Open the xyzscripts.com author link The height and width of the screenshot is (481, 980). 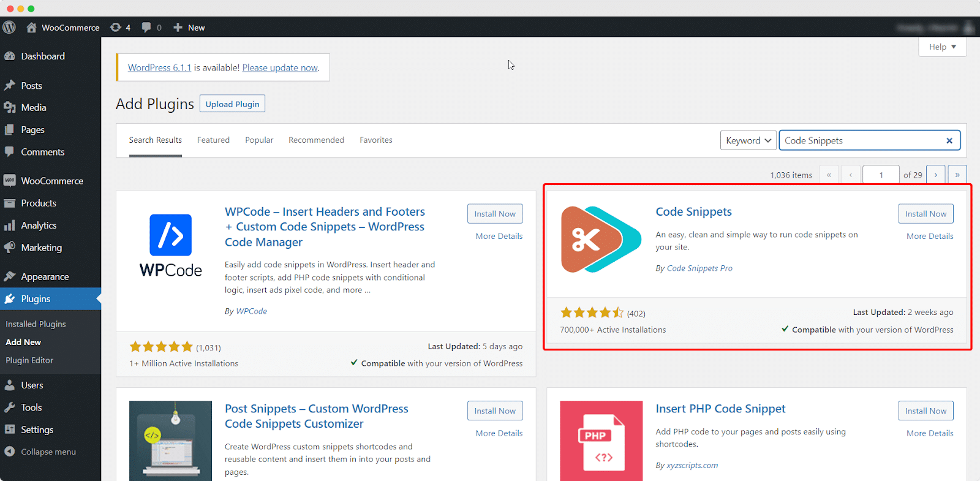pyautogui.click(x=692, y=465)
